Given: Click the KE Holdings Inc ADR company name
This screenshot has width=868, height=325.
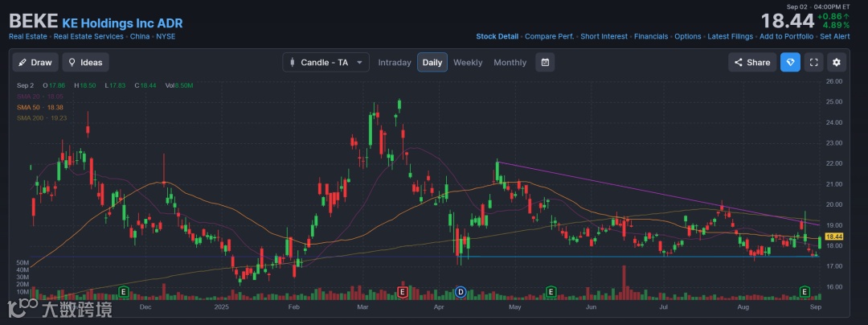Looking at the screenshot, I should [x=122, y=23].
